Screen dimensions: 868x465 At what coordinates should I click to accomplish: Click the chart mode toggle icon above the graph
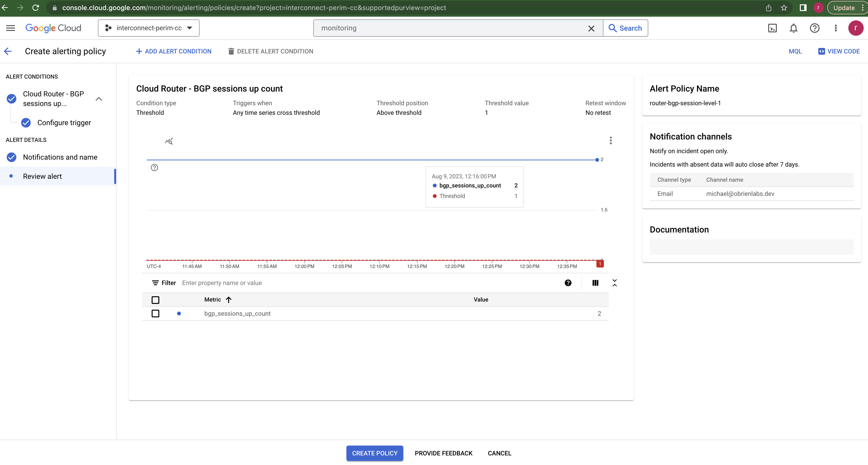[169, 141]
